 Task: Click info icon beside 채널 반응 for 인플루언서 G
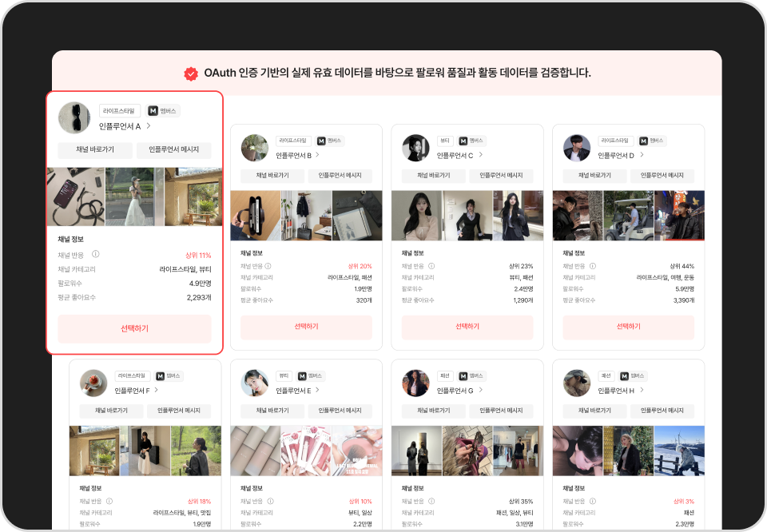click(431, 501)
